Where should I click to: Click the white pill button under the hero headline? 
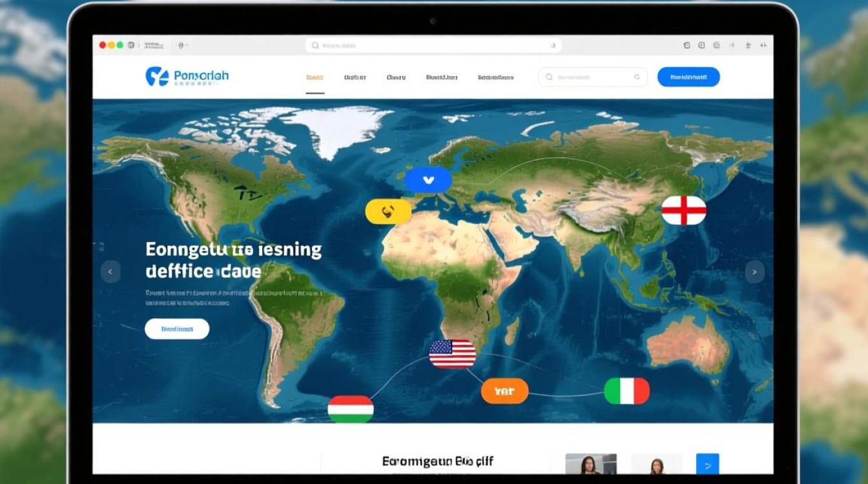[177, 328]
